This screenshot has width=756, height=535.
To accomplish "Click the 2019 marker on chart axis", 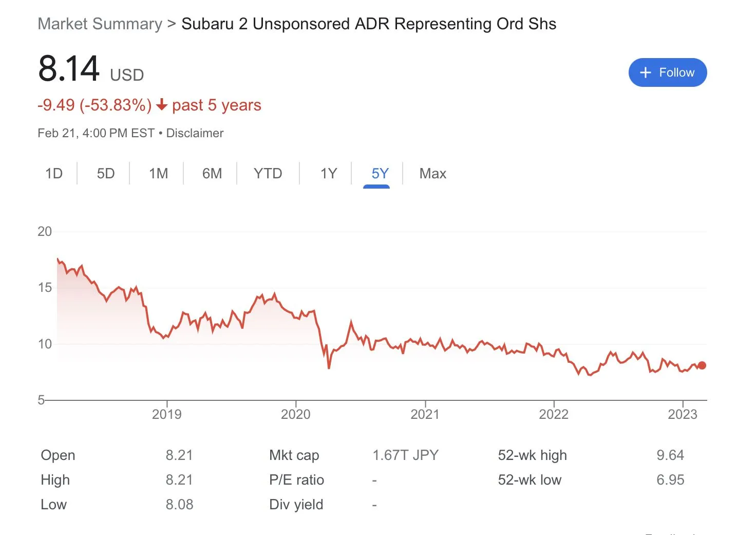I will [167, 414].
